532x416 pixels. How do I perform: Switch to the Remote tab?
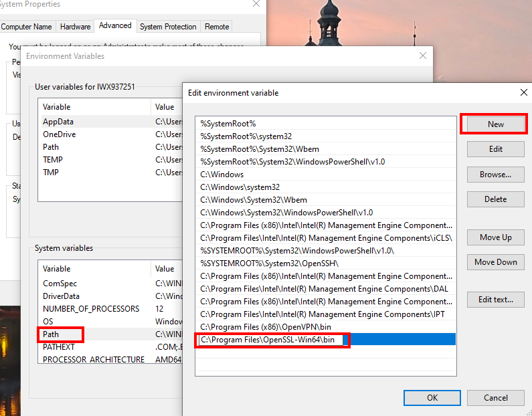[217, 27]
